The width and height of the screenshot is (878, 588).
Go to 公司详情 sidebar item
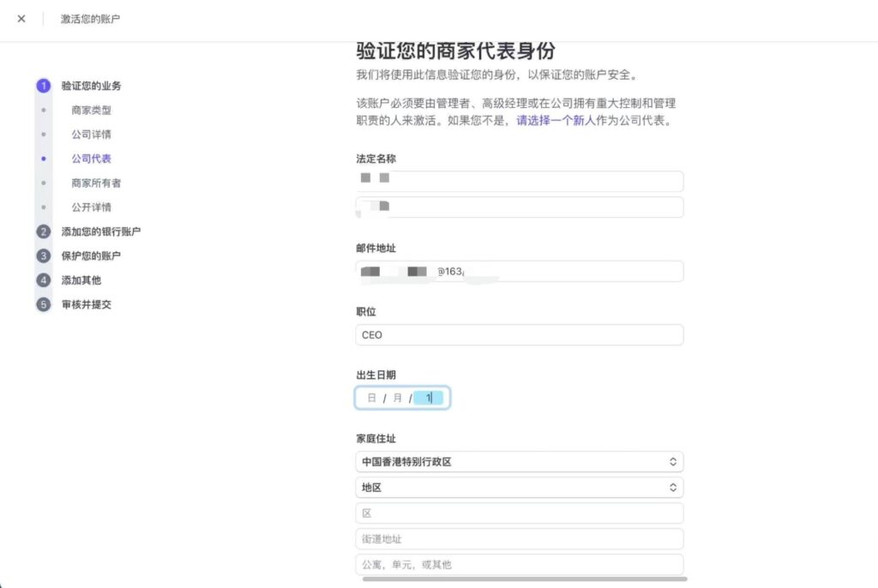coord(91,135)
